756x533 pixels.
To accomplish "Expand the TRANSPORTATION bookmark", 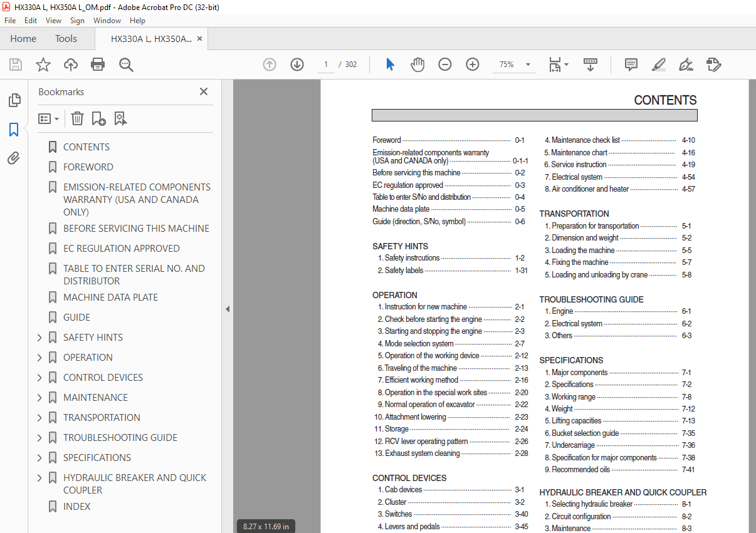I will (39, 418).
